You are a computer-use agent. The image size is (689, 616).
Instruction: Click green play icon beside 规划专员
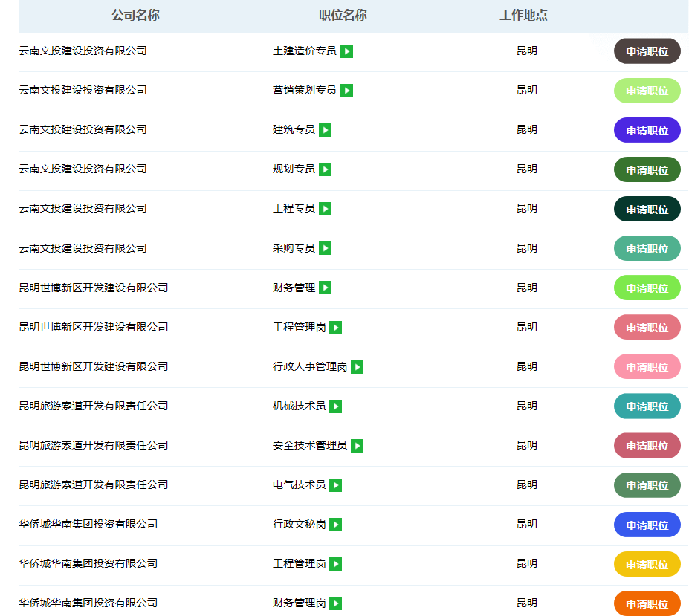tap(325, 169)
